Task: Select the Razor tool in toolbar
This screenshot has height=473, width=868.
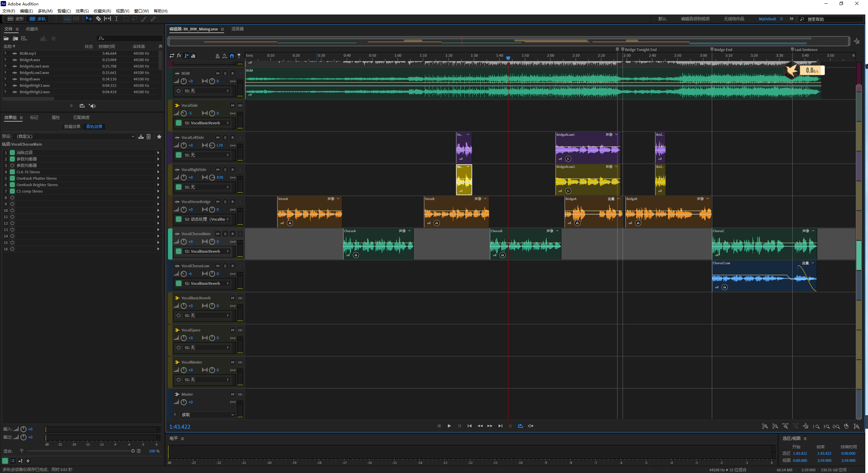Action: coord(98,19)
